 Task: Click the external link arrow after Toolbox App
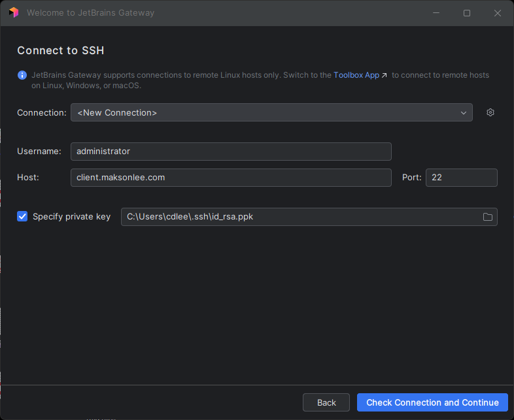click(385, 75)
